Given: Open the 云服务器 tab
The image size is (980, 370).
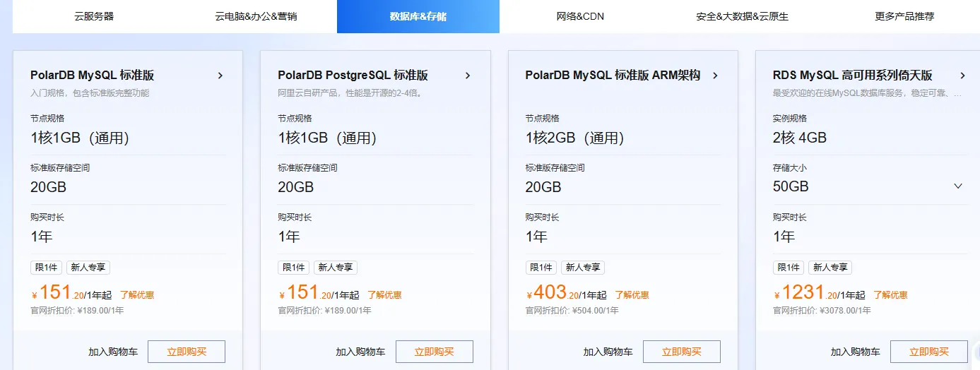Looking at the screenshot, I should (93, 16).
